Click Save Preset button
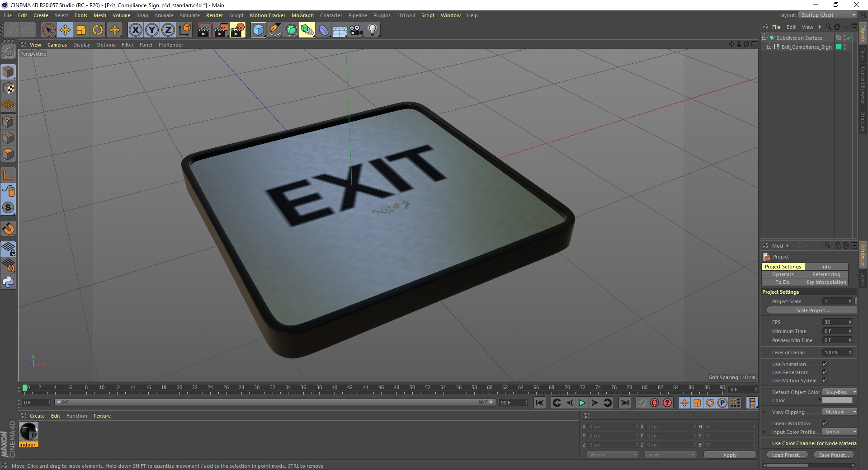The height and width of the screenshot is (470, 868). (x=834, y=455)
